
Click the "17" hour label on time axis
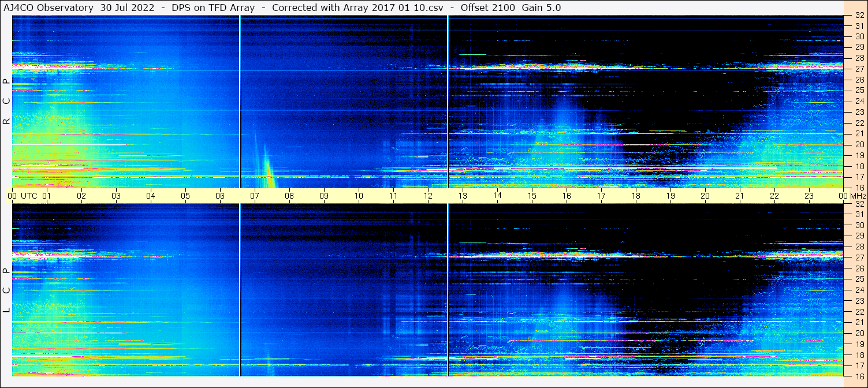point(601,196)
